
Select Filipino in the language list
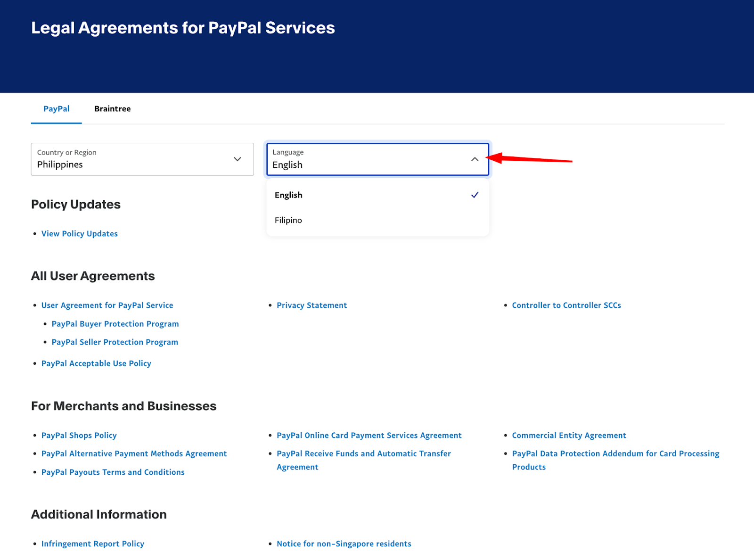377,220
